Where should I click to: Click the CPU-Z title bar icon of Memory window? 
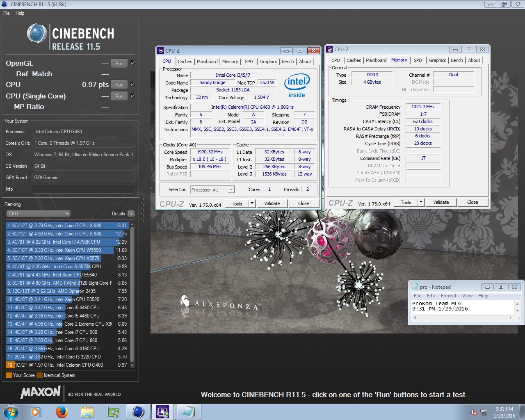tap(329, 49)
